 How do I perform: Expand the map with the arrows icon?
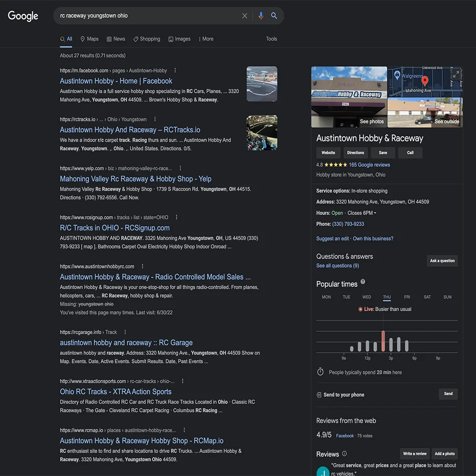[456, 74]
